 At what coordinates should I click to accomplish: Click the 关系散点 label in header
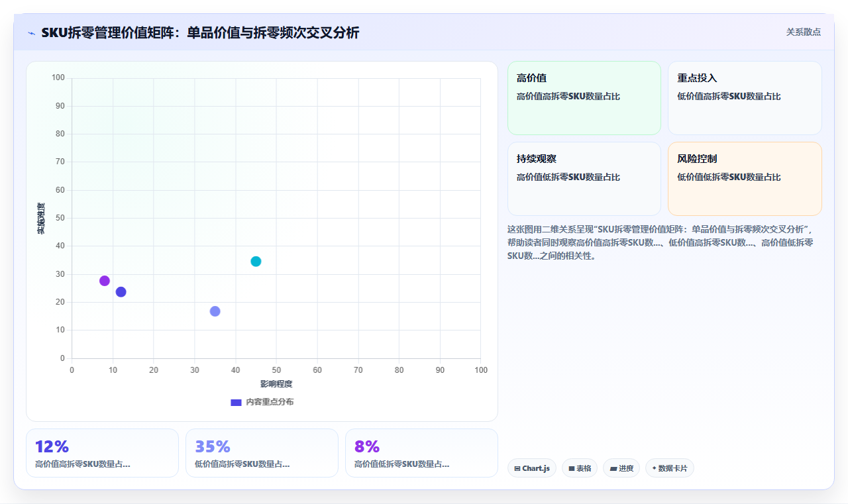pos(803,32)
